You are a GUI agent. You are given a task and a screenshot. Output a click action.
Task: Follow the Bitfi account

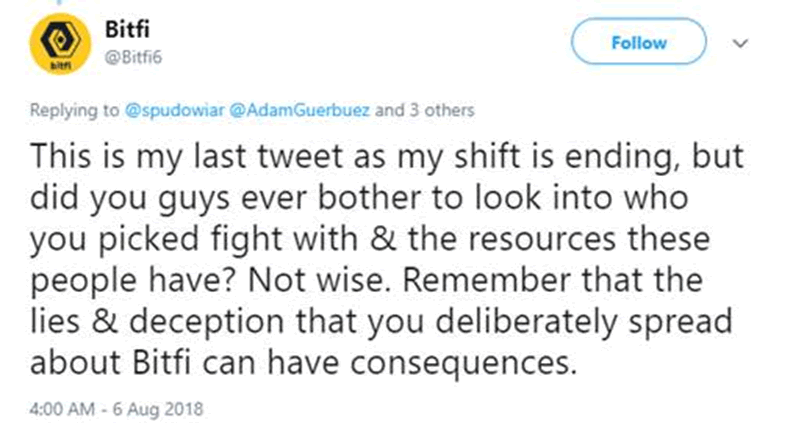pos(639,43)
